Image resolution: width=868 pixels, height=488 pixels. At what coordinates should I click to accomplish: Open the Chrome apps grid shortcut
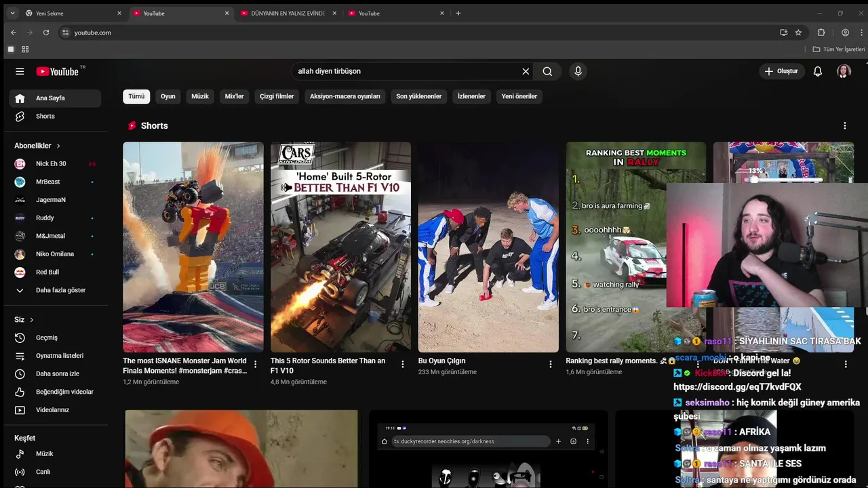click(25, 49)
